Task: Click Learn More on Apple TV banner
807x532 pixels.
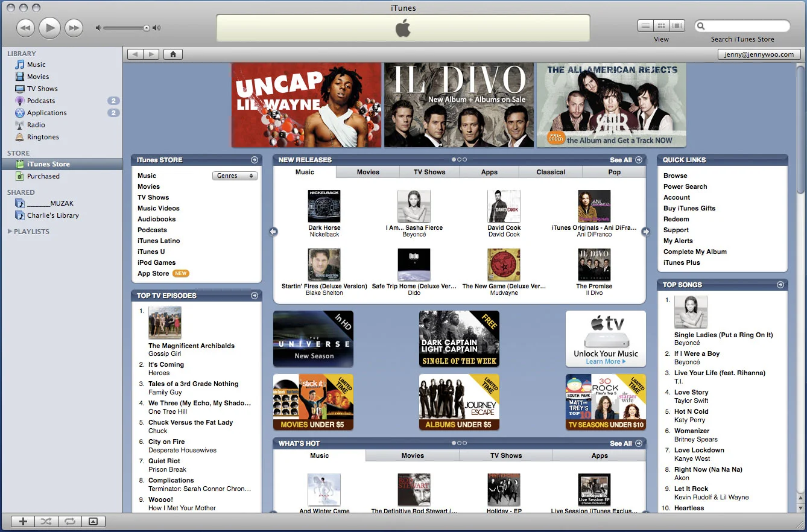Action: pos(606,362)
